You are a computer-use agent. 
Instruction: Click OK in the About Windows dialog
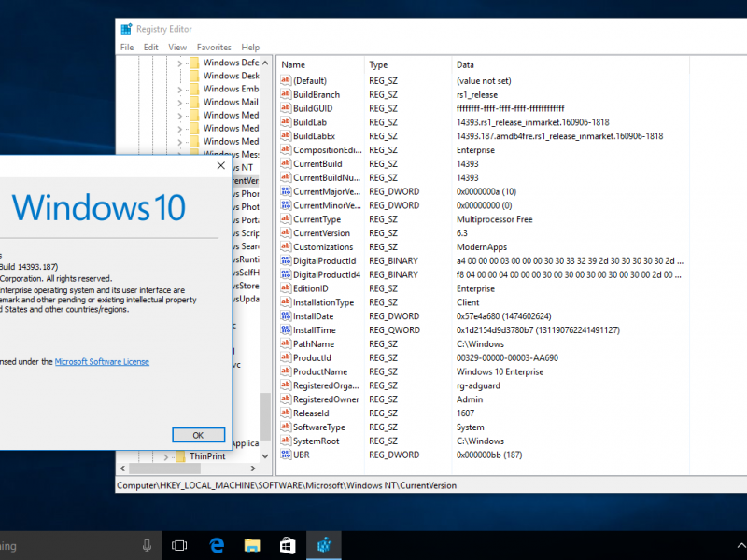tap(198, 435)
